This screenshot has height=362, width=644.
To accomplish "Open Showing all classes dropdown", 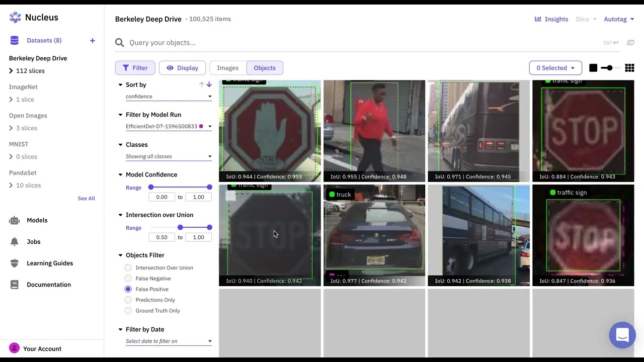I will (x=169, y=156).
